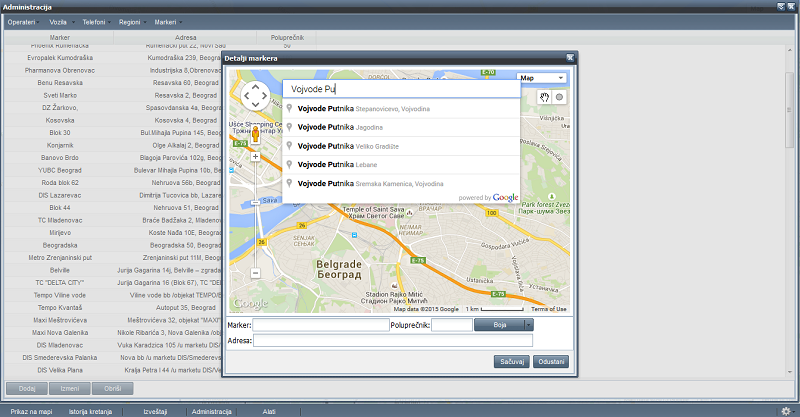Switch to Izveštaji tab
Image resolution: width=800 pixels, height=417 pixels.
pos(155,411)
